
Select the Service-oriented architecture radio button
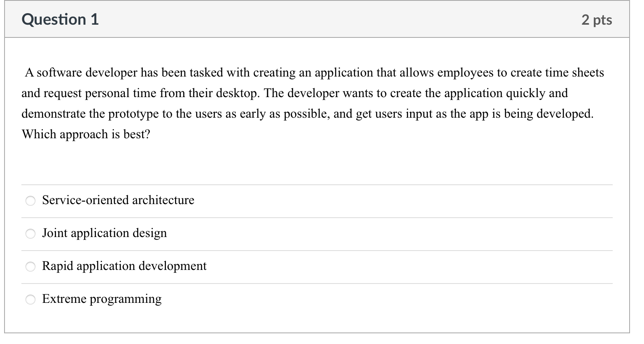click(x=30, y=201)
